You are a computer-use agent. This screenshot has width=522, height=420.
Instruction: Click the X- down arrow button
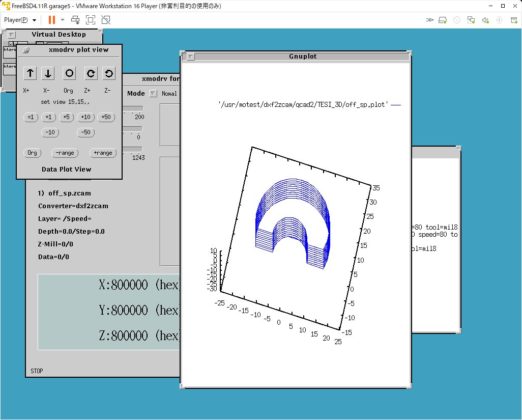[48, 73]
